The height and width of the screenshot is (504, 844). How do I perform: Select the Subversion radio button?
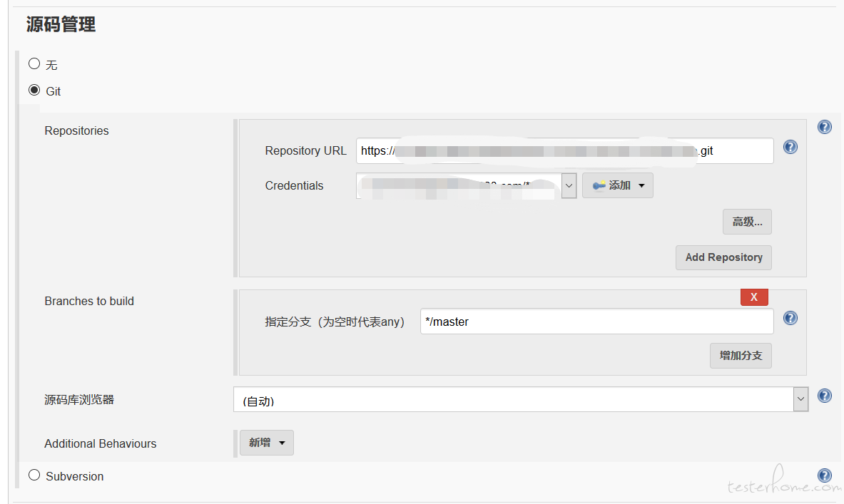pos(34,475)
